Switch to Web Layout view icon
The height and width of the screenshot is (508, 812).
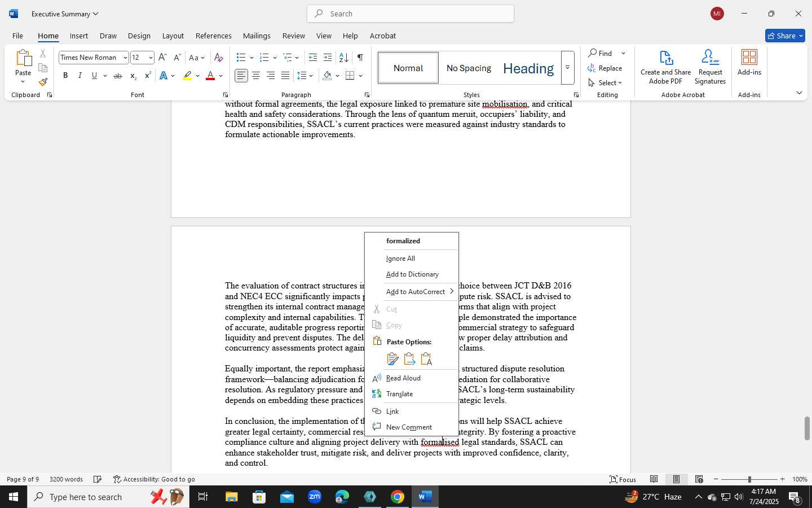click(699, 479)
